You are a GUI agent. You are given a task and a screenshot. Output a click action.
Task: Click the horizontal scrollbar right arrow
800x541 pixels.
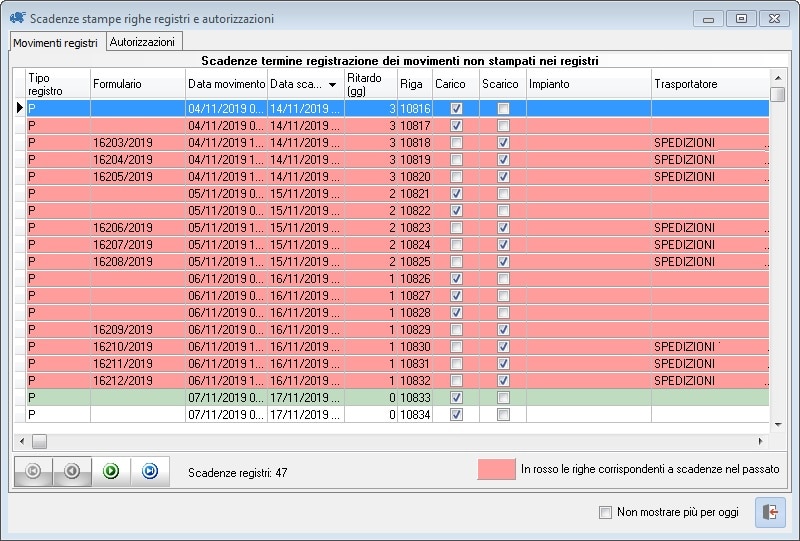pyautogui.click(x=761, y=441)
